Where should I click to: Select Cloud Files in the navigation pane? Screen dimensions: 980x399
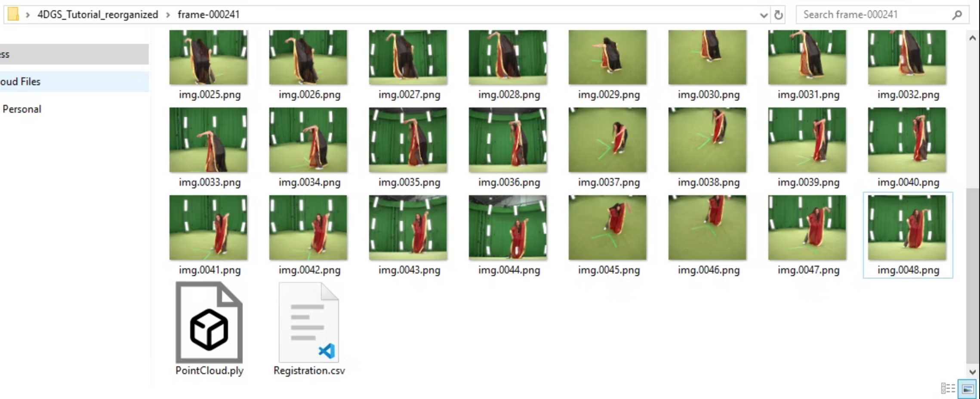20,82
